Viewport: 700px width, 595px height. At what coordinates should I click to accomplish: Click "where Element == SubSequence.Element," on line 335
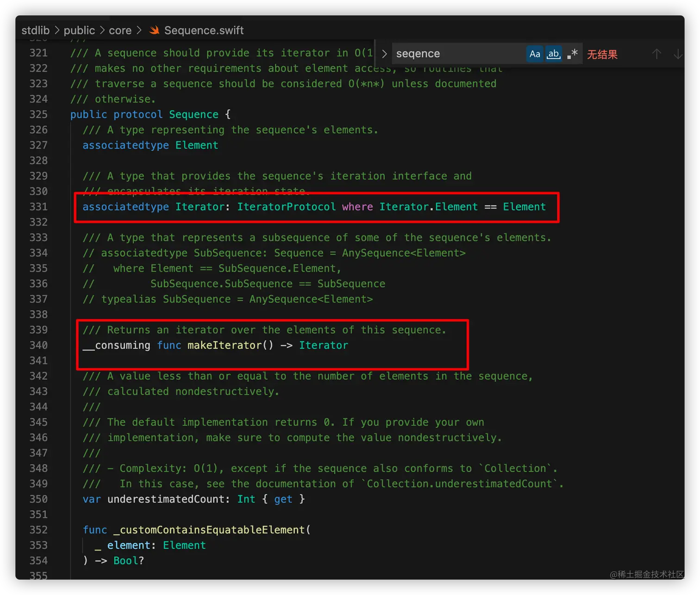(227, 268)
